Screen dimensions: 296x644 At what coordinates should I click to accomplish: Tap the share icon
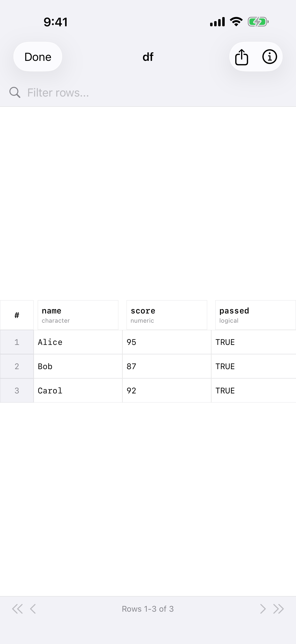pyautogui.click(x=241, y=57)
